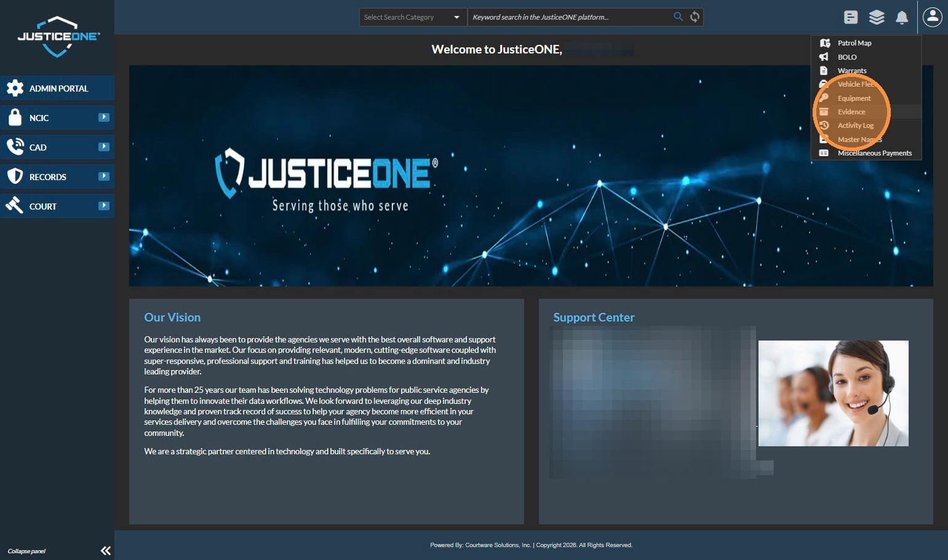Screen dimensions: 948x560
Task: Expand the NCIC submenu arrow
Action: tap(103, 117)
